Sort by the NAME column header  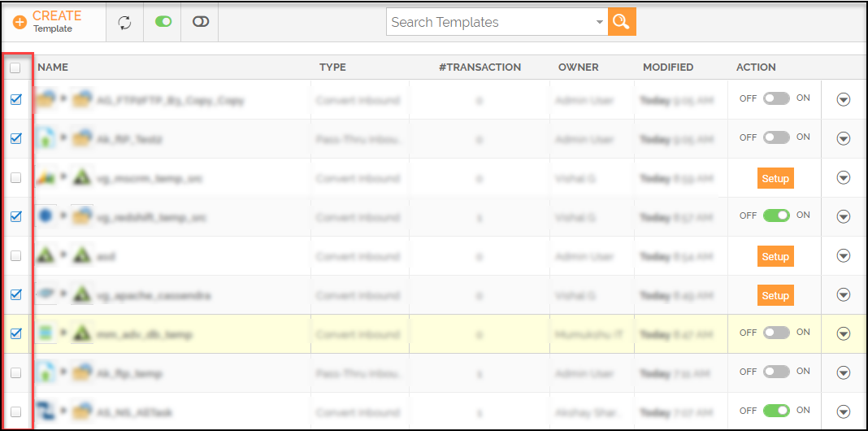click(x=53, y=67)
